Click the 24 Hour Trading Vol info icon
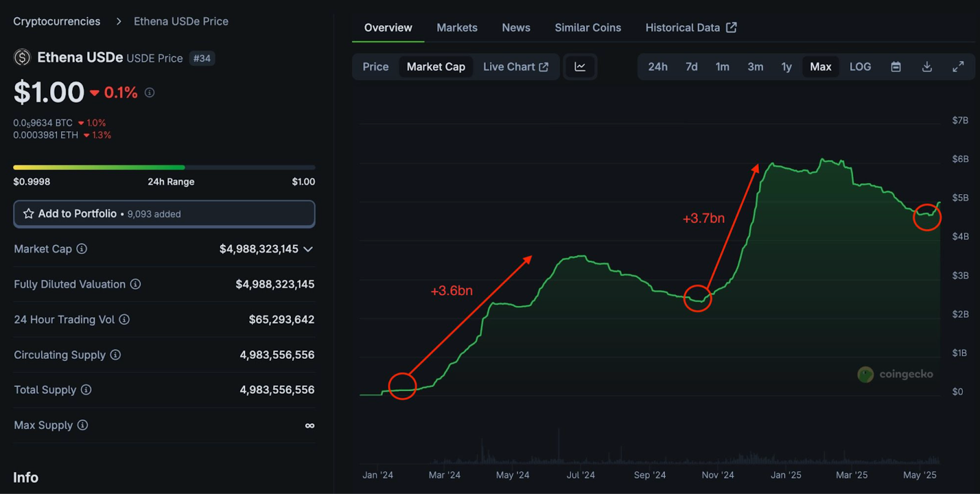The image size is (980, 494). tap(124, 319)
